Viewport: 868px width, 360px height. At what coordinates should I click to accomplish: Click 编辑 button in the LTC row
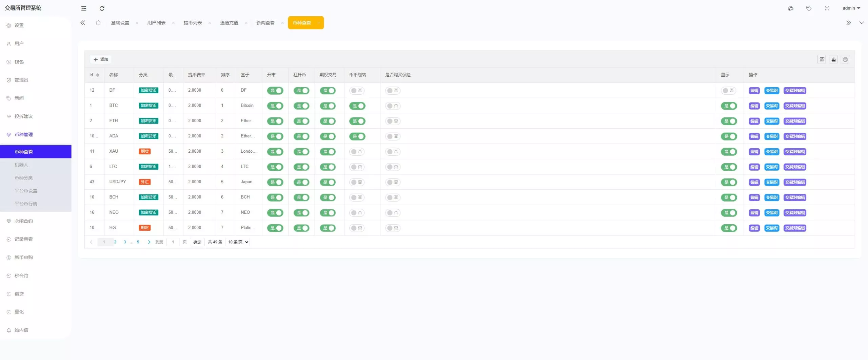point(754,167)
